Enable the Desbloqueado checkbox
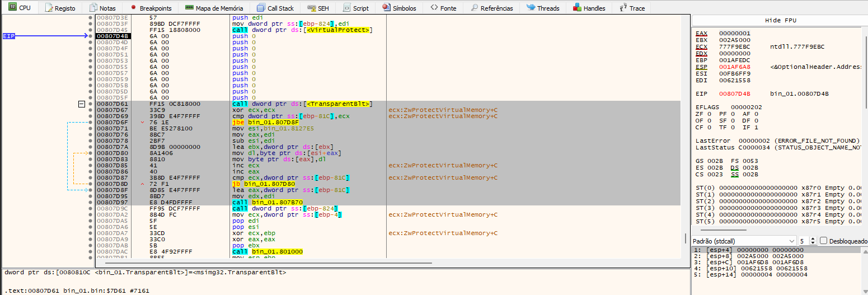Screen dimensions: 868x295 (823, 241)
